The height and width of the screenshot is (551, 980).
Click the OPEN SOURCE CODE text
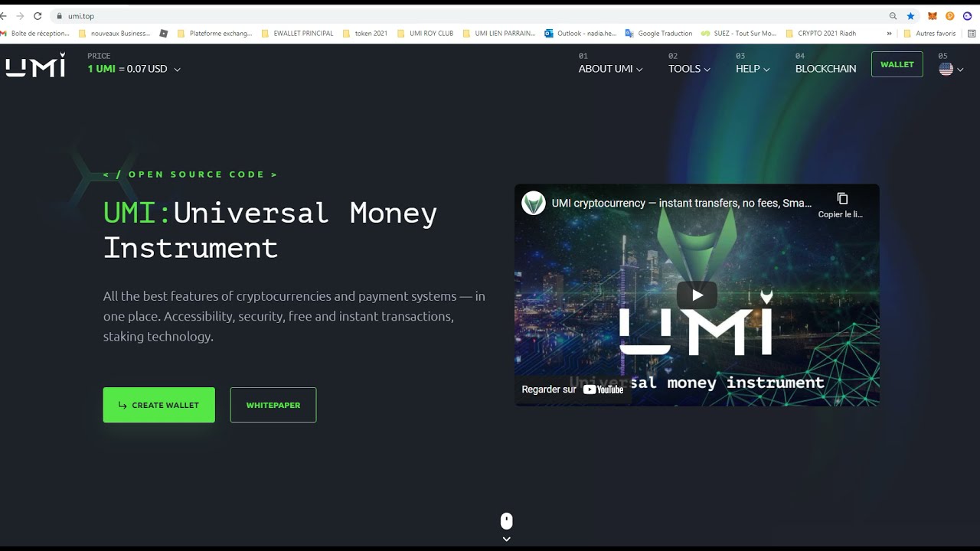pos(191,174)
